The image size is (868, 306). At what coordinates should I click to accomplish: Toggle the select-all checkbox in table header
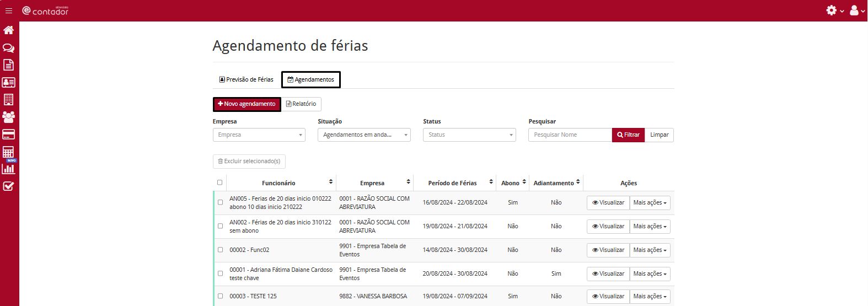[219, 182]
